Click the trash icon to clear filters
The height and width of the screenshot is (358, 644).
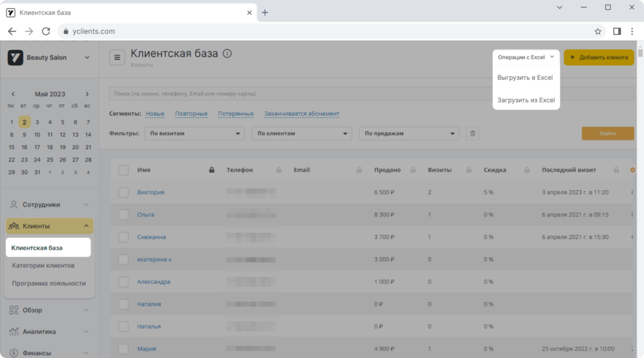pyautogui.click(x=472, y=133)
